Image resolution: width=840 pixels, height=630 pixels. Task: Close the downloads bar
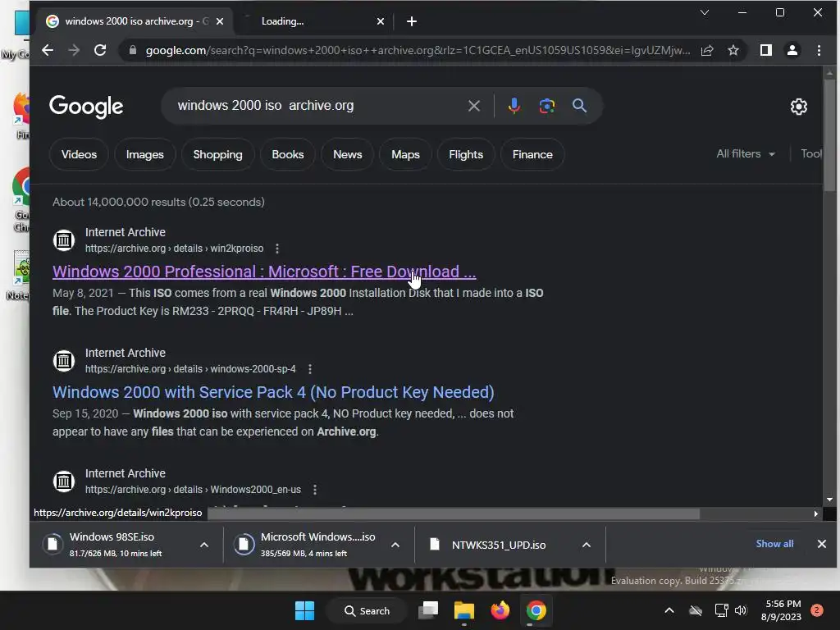(x=821, y=544)
